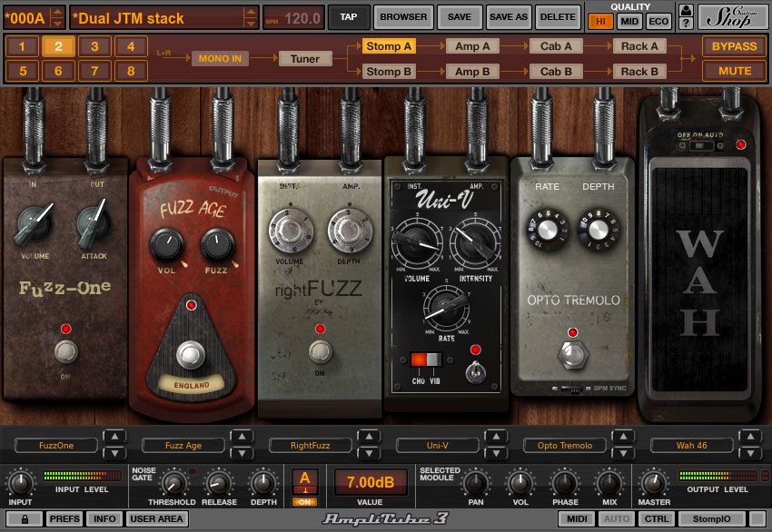Switch to the Cab A module
This screenshot has height=532, width=772.
pos(556,46)
